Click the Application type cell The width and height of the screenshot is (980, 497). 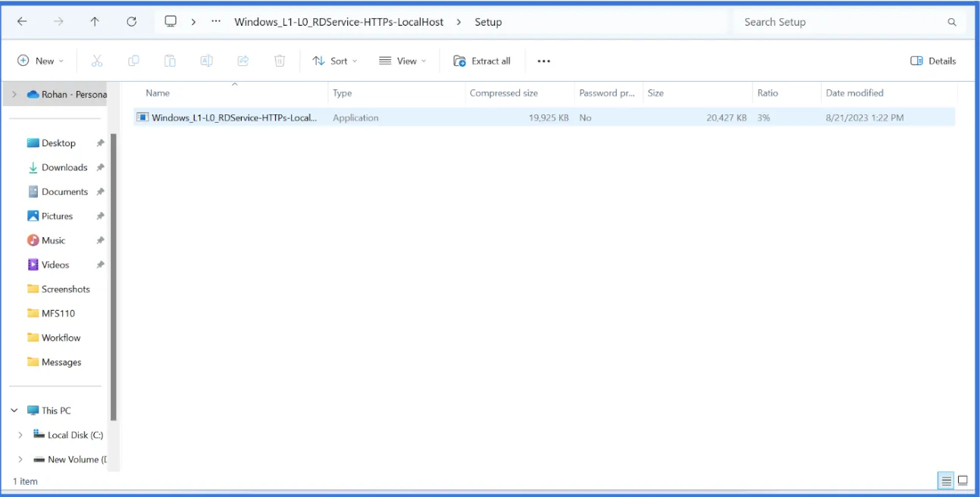(355, 117)
